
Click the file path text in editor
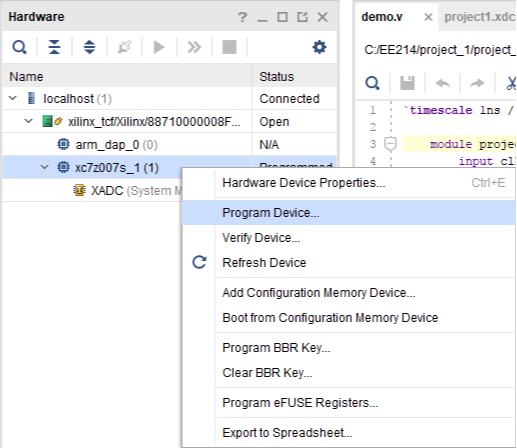440,50
